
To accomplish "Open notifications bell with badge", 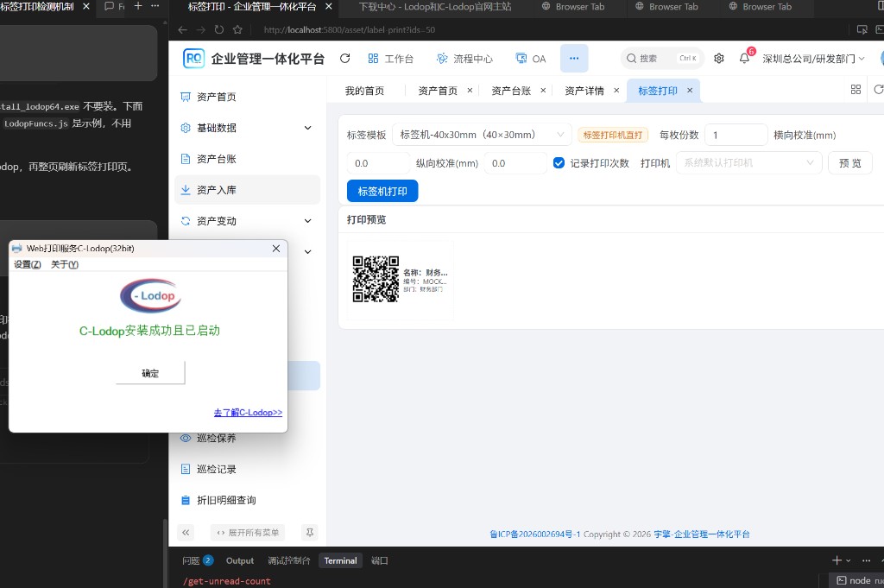I will [745, 58].
